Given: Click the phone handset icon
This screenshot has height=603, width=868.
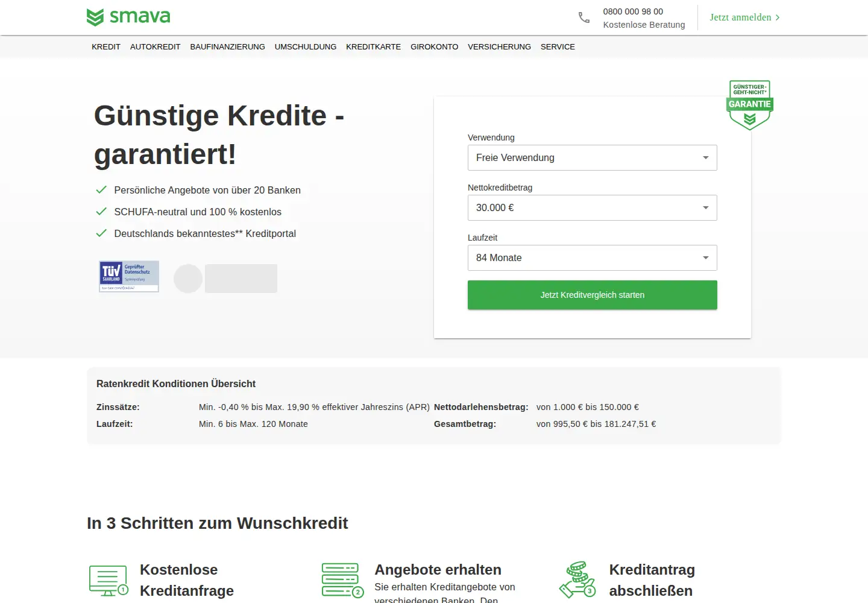Looking at the screenshot, I should pos(584,17).
